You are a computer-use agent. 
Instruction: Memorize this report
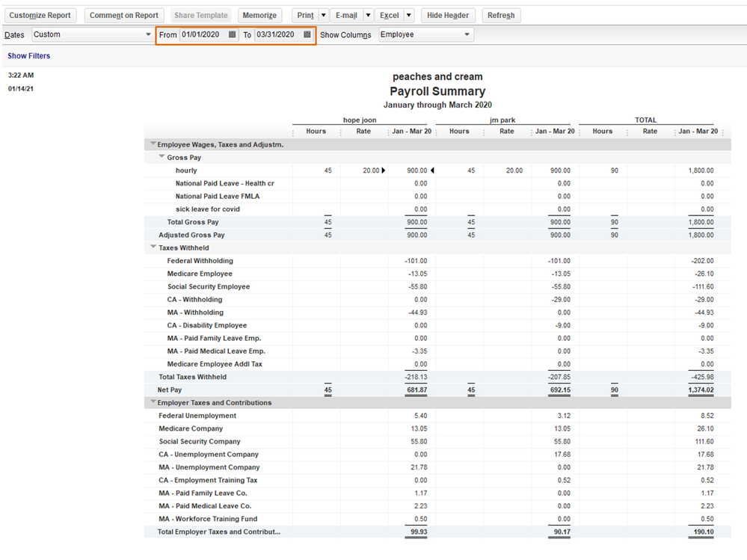[259, 15]
